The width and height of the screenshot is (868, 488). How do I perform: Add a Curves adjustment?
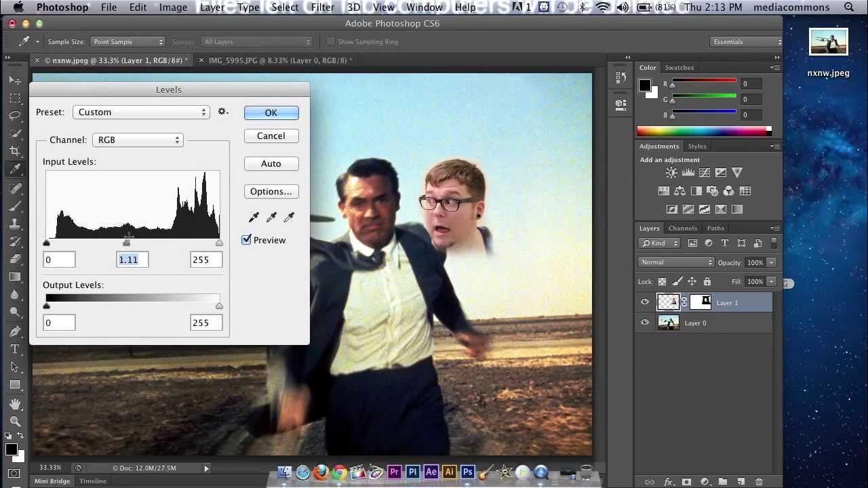click(705, 173)
